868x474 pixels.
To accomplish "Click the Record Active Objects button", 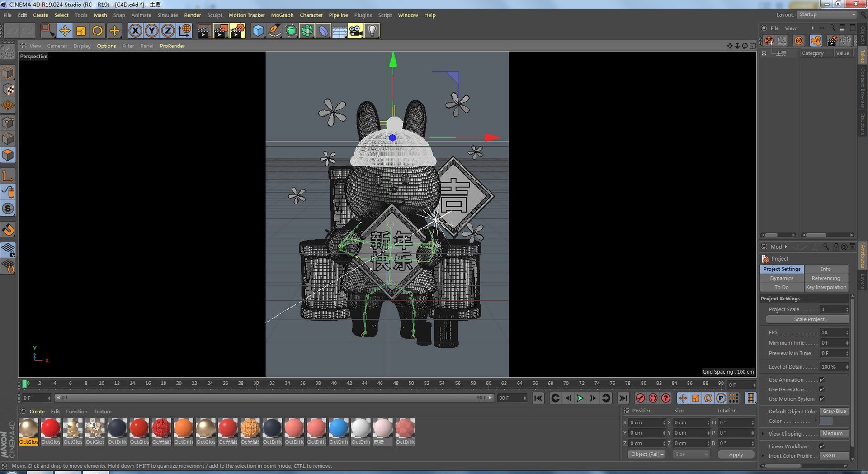I will click(640, 398).
